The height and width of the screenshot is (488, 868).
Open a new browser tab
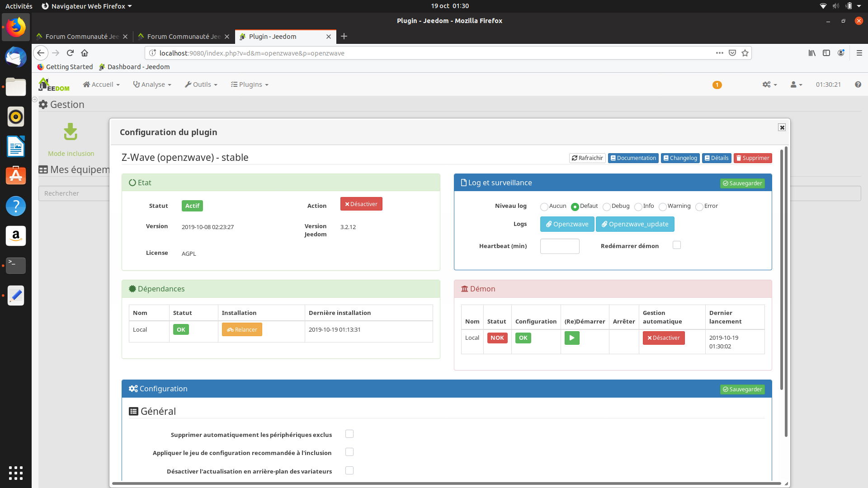344,36
